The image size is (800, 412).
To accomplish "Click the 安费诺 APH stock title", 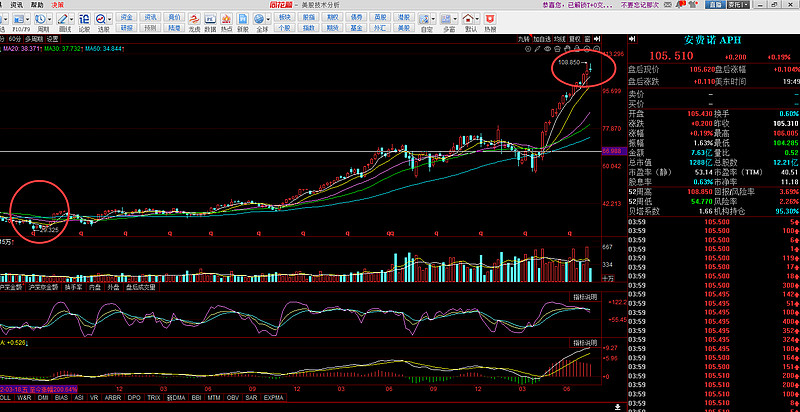I will [x=712, y=40].
